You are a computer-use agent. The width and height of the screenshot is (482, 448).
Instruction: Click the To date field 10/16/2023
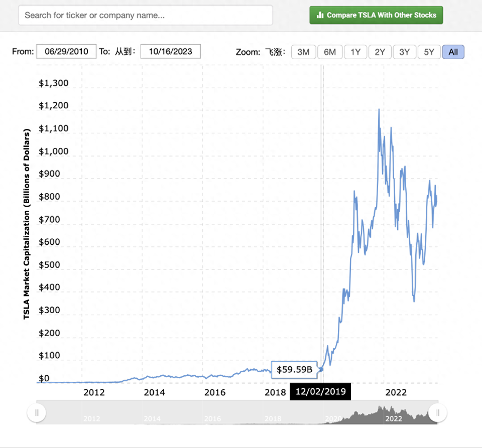click(x=171, y=51)
